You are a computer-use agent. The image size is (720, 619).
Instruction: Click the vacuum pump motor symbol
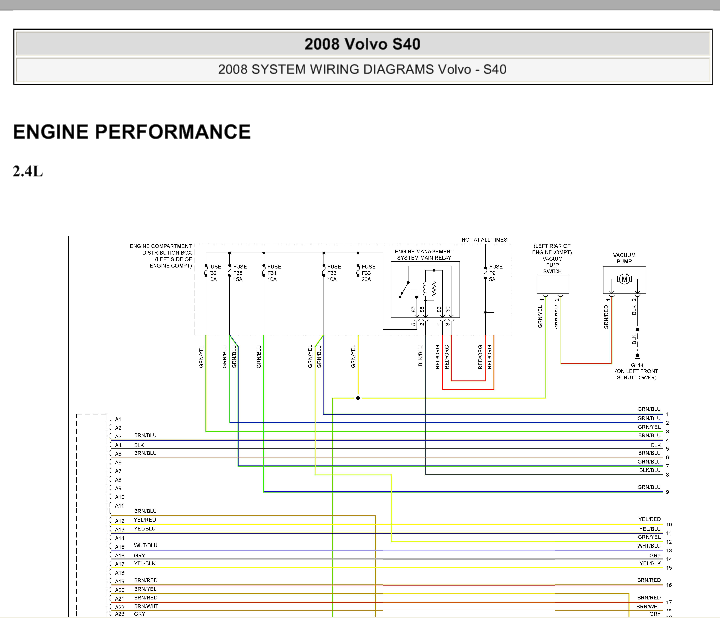624,279
